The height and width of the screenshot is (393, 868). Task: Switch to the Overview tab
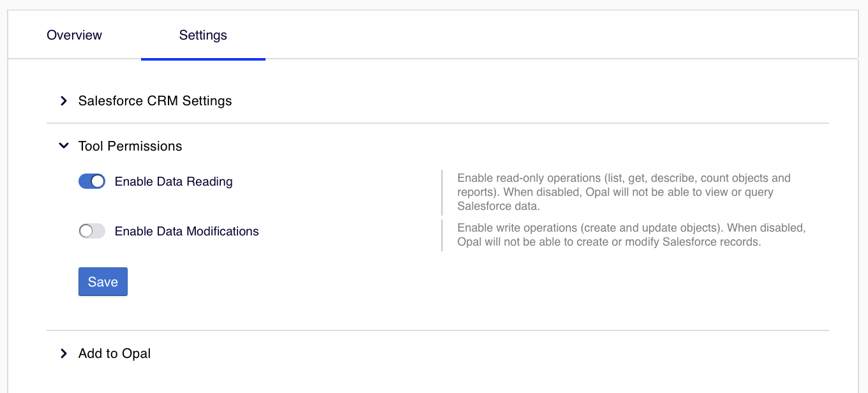click(x=74, y=35)
